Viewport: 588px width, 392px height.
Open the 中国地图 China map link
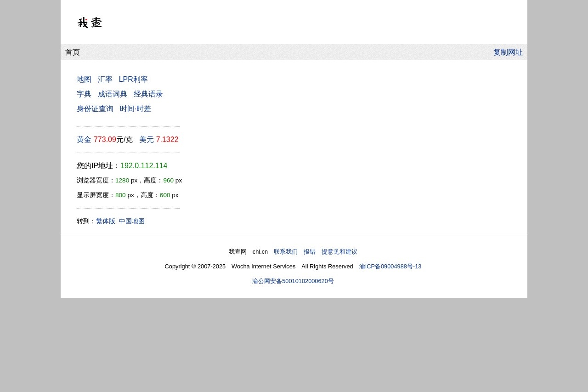pyautogui.click(x=132, y=222)
